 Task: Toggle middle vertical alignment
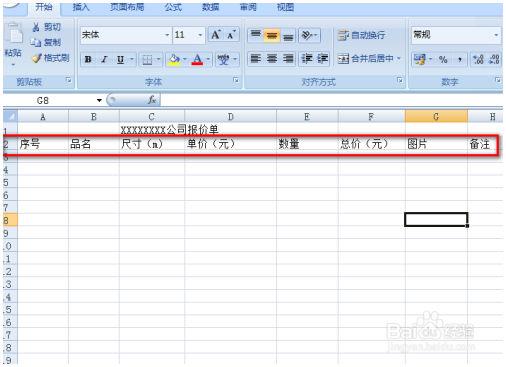(x=272, y=35)
